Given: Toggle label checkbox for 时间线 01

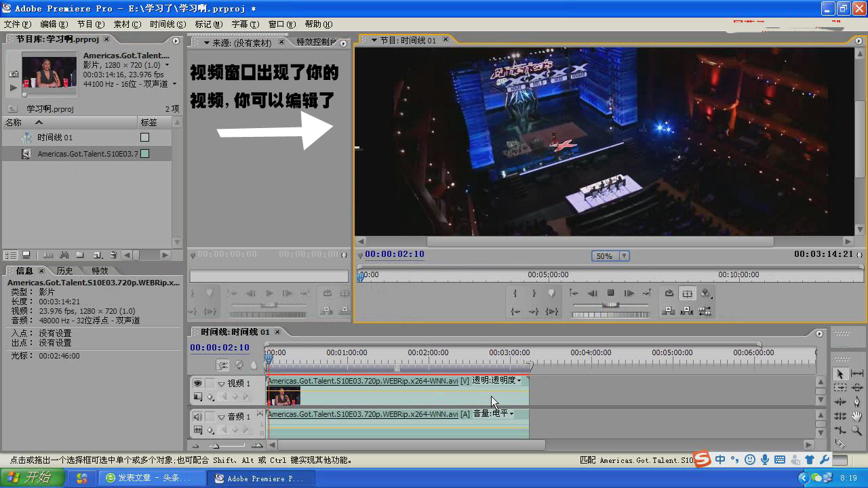Looking at the screenshot, I should click(x=144, y=137).
